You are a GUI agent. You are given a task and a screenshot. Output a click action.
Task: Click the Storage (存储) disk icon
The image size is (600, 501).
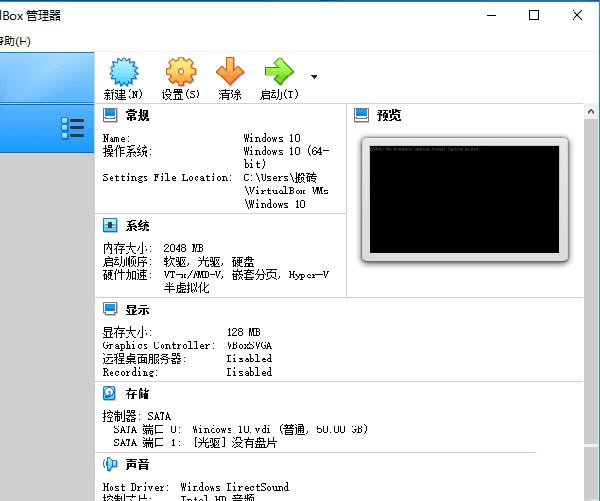(x=109, y=393)
